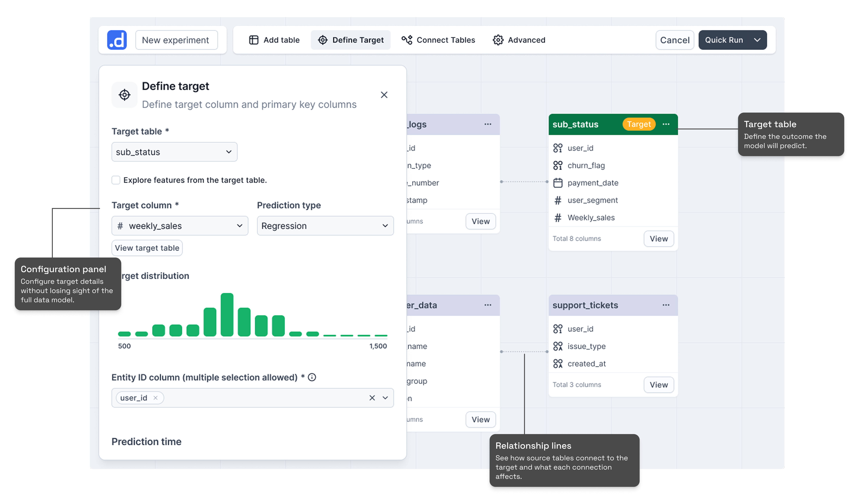Open the Prediction type Regression dropdown
Image resolution: width=859 pixels, height=504 pixels.
point(325,226)
